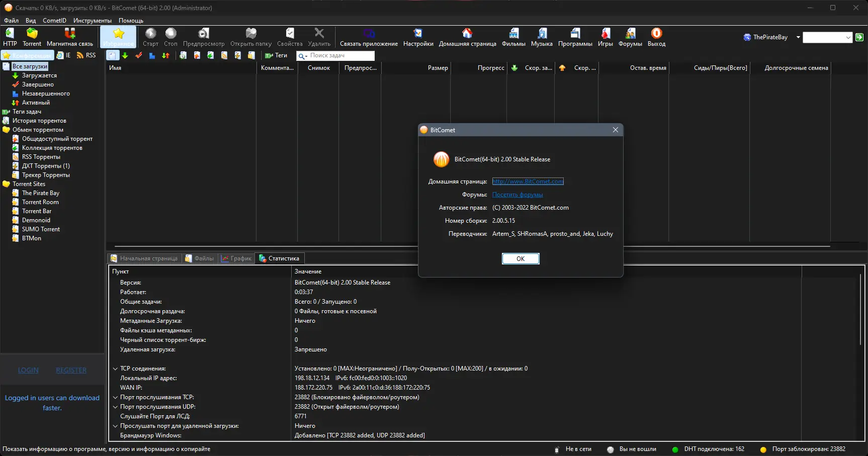Screen dimensions: 868x456
Task: Click the Поиск задач search field
Action: click(x=335, y=56)
